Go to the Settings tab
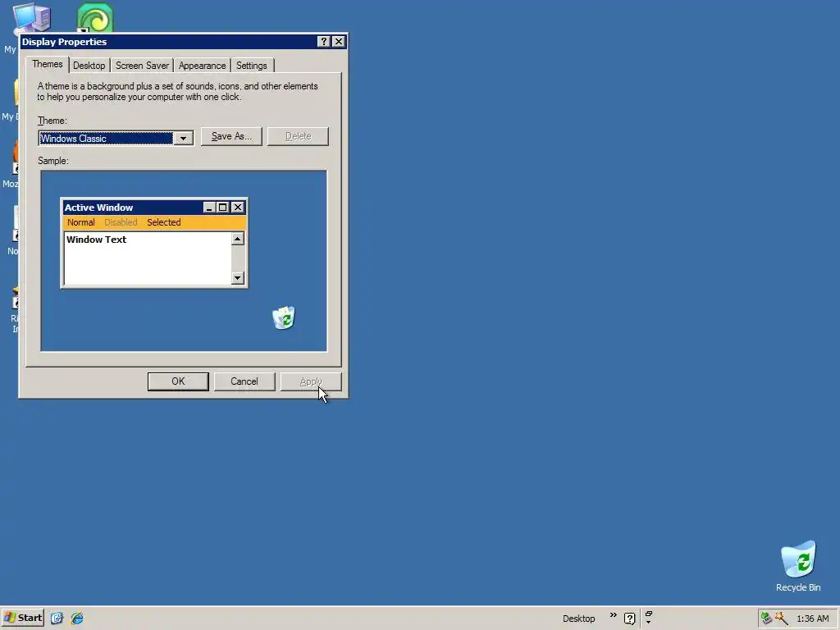The height and width of the screenshot is (630, 840). (251, 66)
